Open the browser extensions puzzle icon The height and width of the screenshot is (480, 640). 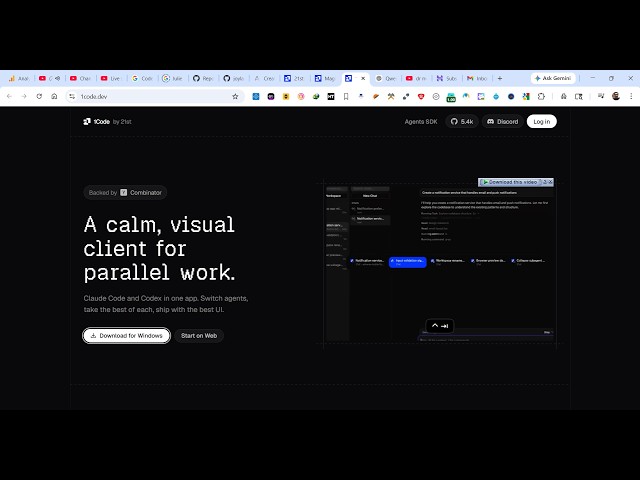542,97
